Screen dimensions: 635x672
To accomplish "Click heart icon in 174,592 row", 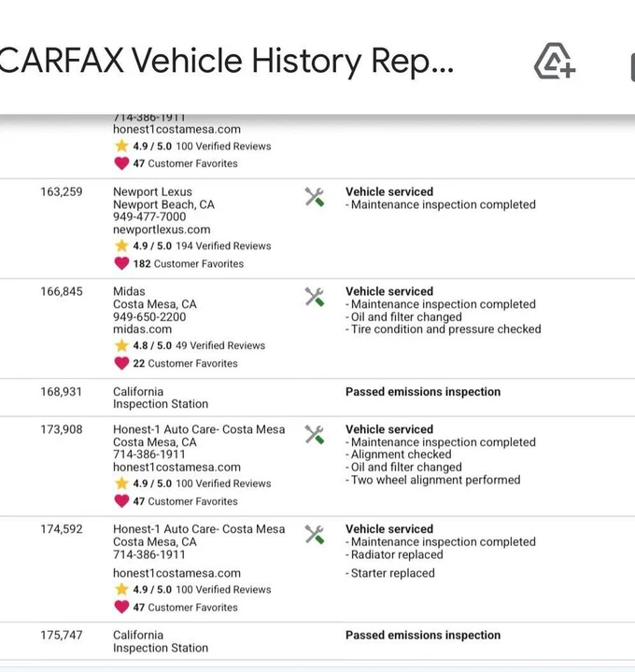I will click(x=121, y=607).
